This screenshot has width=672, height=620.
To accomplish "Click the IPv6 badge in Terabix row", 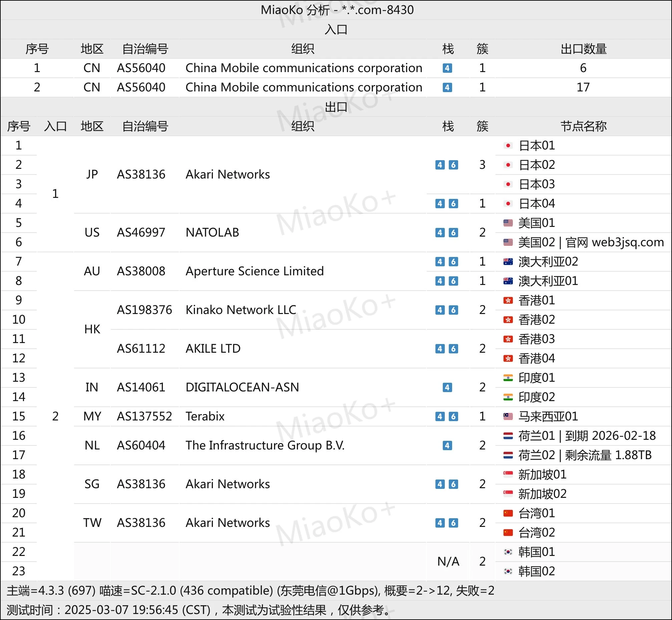I will [453, 416].
